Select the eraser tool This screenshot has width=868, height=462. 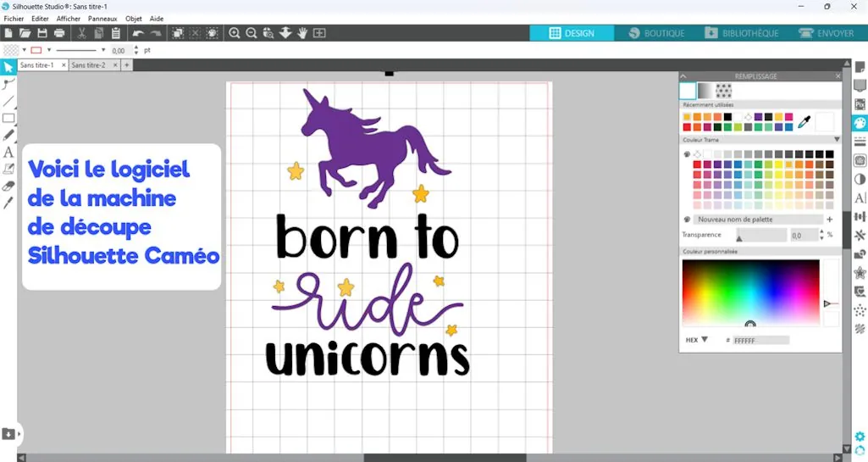coord(8,186)
